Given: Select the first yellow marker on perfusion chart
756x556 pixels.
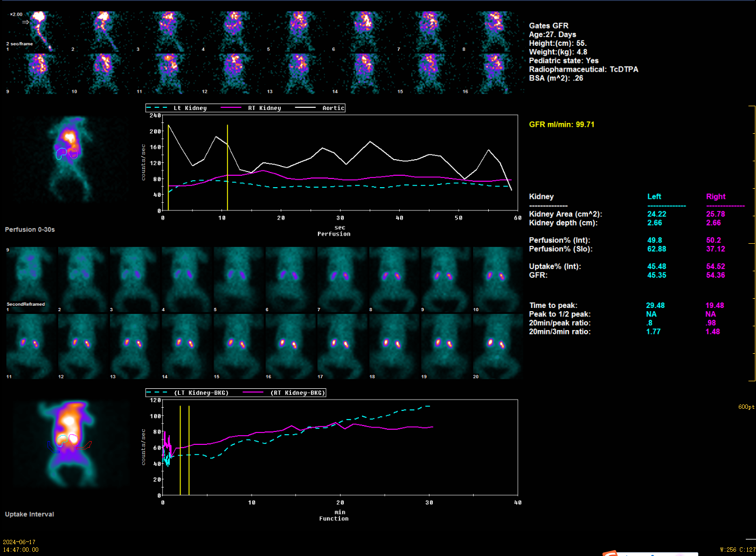Looking at the screenshot, I should 169,167.
